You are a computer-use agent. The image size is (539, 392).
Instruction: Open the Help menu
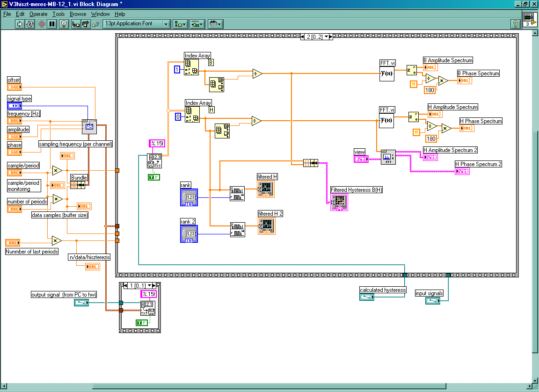[x=120, y=14]
